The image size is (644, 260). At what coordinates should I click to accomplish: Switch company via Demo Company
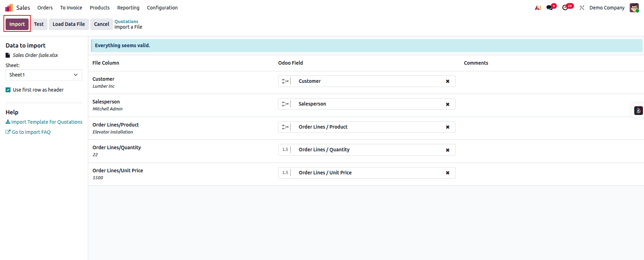pos(607,8)
